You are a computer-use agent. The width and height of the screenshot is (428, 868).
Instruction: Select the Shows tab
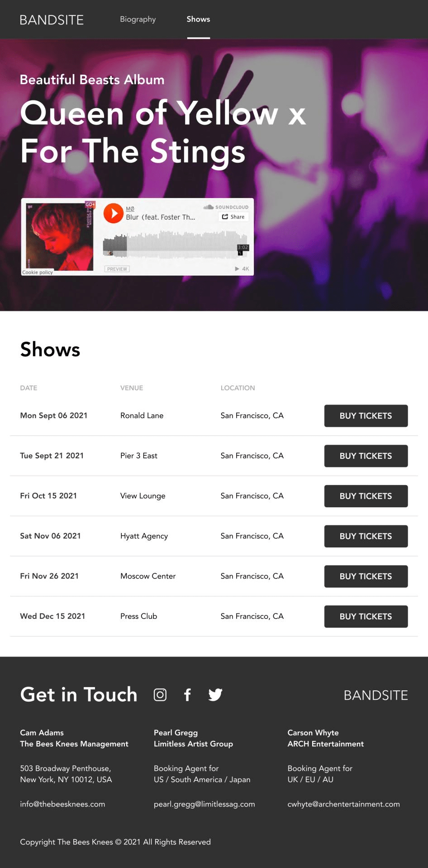(x=198, y=19)
